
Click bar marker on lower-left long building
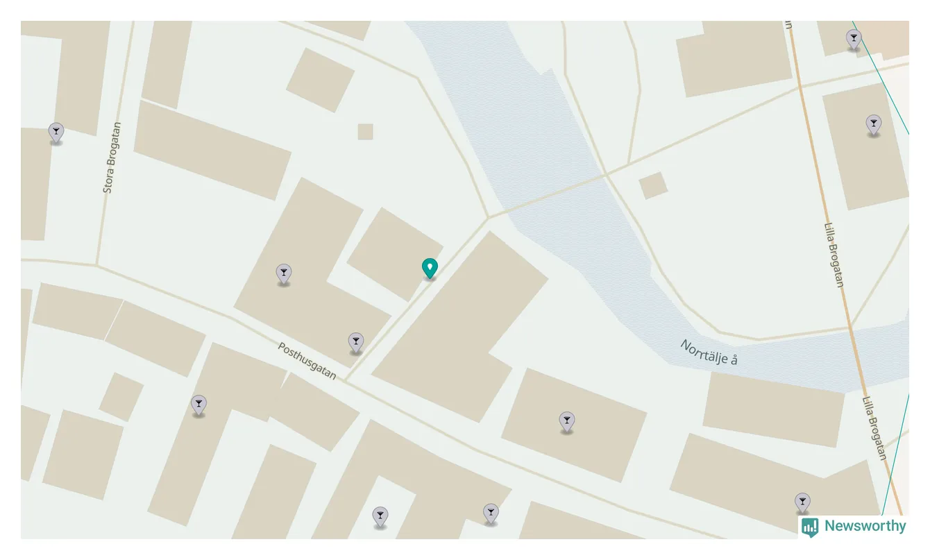pos(198,405)
